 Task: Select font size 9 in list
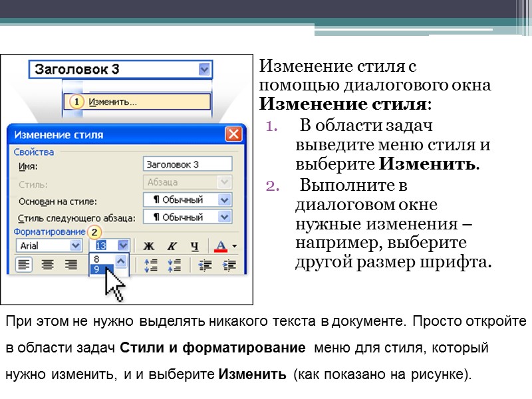102,269
